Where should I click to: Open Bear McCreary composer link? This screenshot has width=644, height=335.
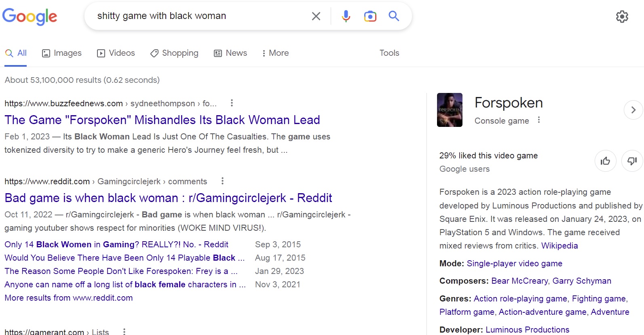coord(519,281)
